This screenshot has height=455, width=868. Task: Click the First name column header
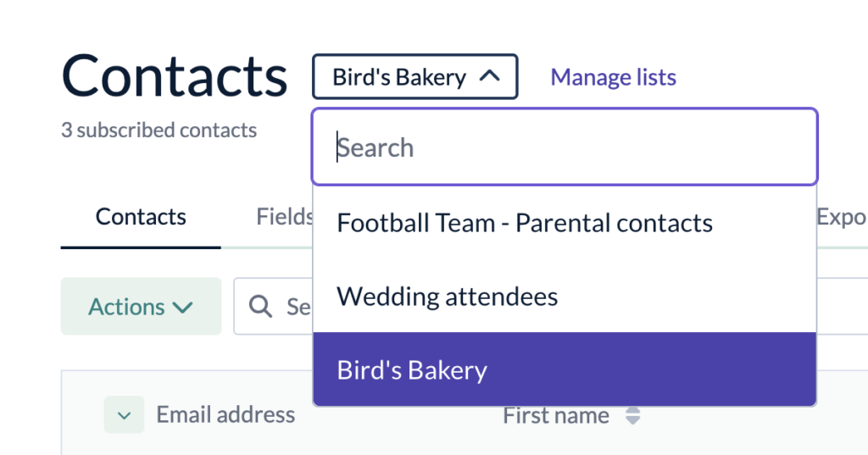(x=555, y=416)
